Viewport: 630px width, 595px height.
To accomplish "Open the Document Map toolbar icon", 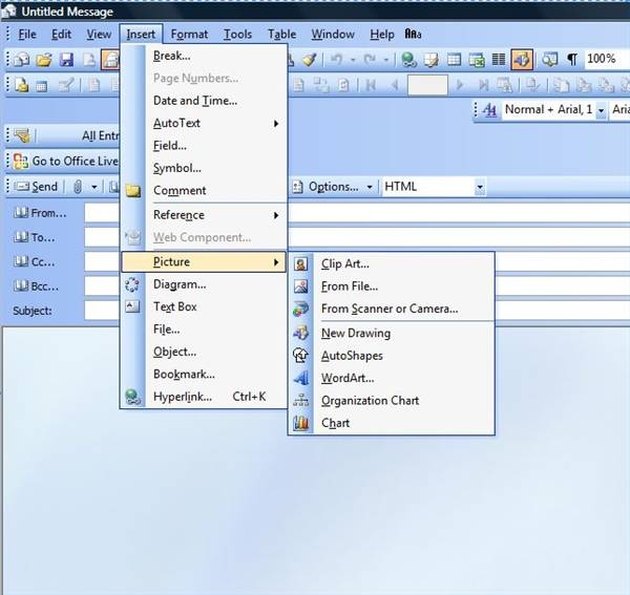I will [549, 60].
